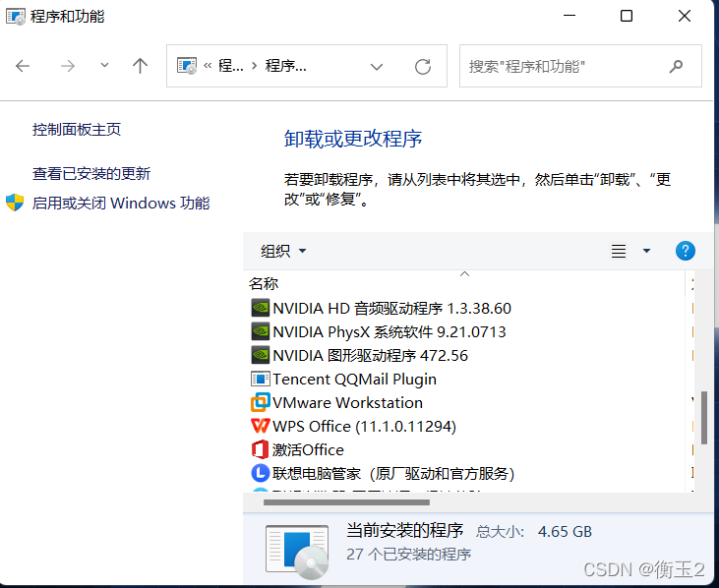This screenshot has height=588, width=719.
Task: Click the forward navigation arrow
Action: tap(68, 67)
